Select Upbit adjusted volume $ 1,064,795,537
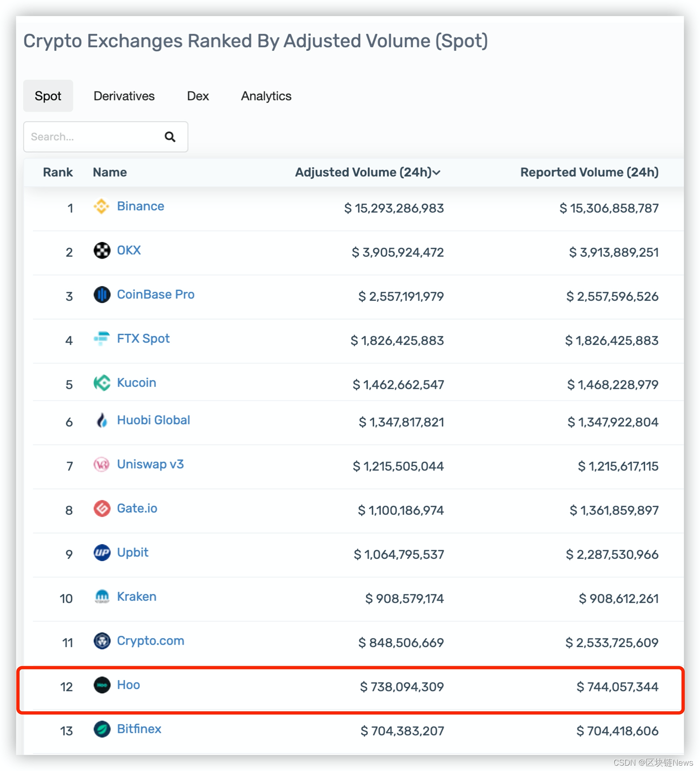Screen dimensions: 700x771 click(x=399, y=554)
